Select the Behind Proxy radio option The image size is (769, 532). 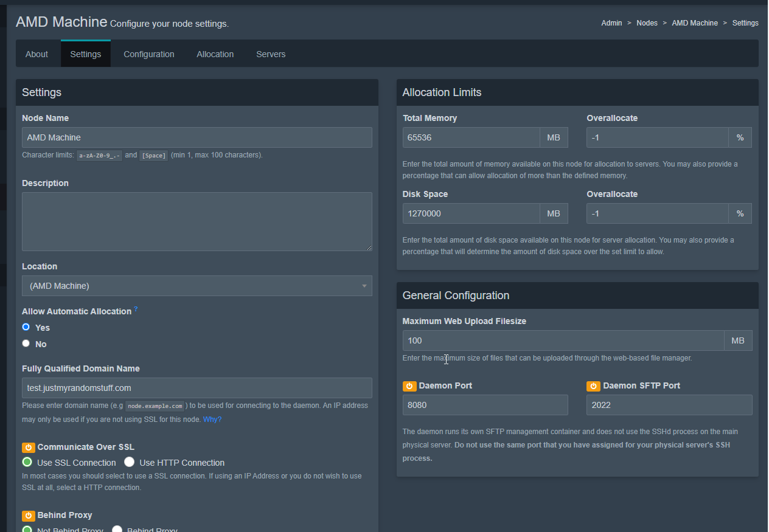(x=117, y=529)
